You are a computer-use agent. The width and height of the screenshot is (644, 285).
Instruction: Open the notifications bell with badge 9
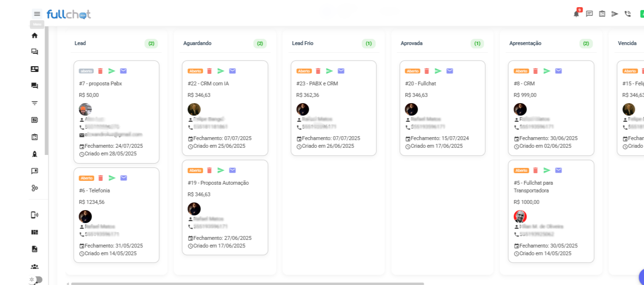tap(576, 13)
